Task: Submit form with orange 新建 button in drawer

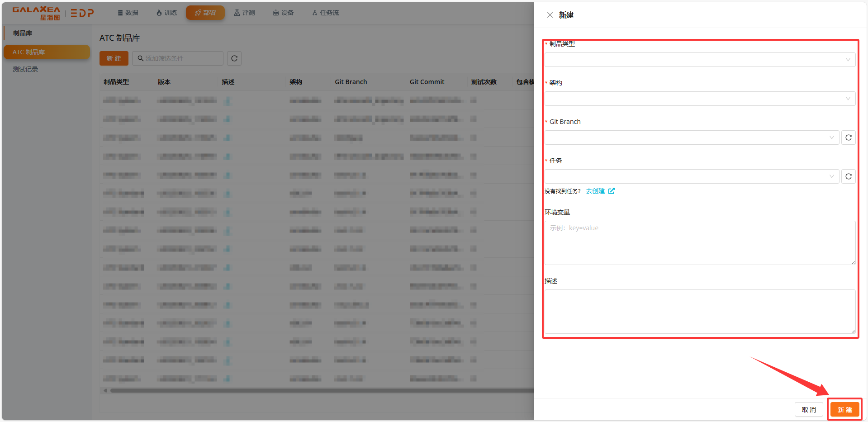Action: click(844, 409)
